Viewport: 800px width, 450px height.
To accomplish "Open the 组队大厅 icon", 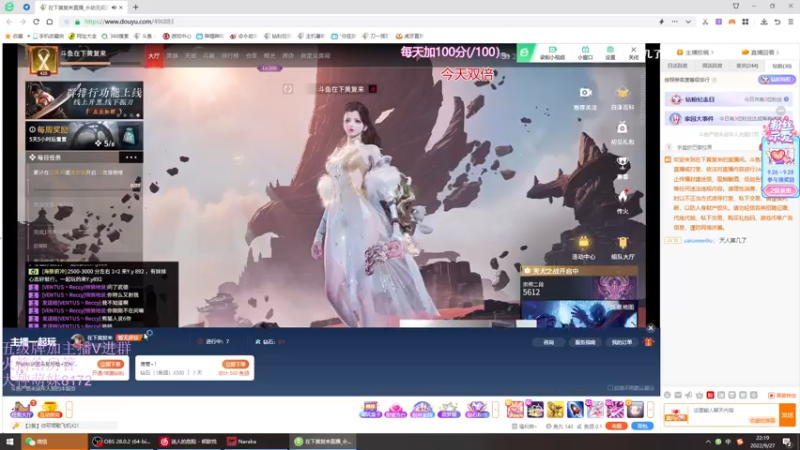I will [x=622, y=248].
